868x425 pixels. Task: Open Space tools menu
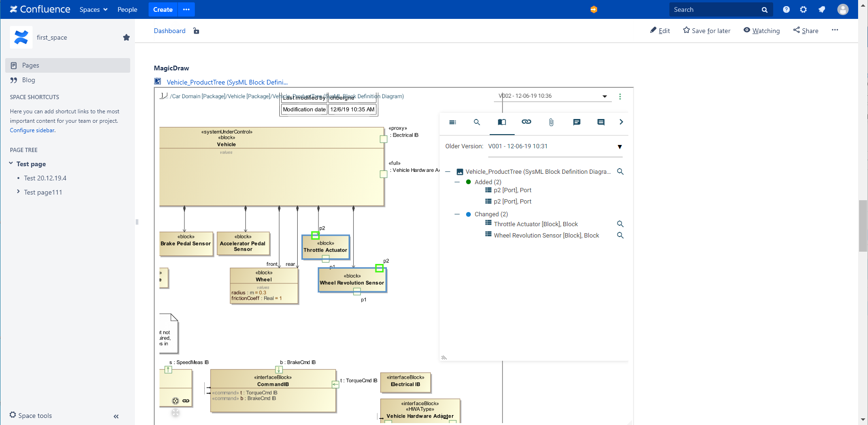[x=31, y=415]
